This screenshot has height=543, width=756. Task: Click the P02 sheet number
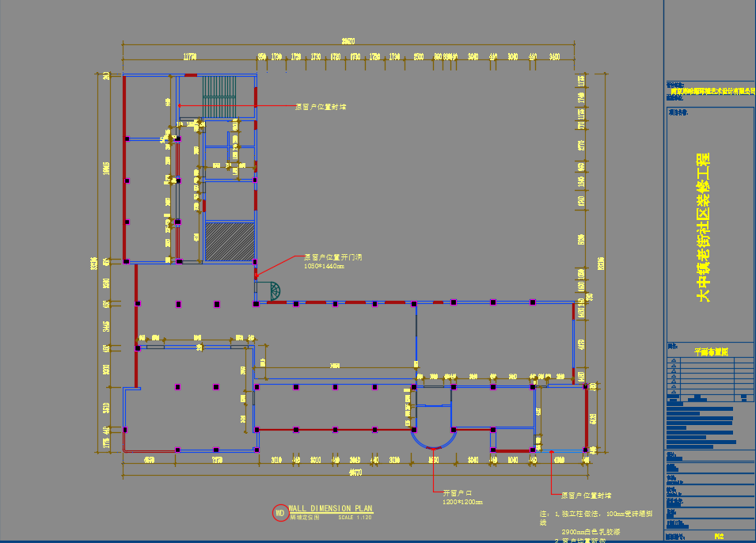point(718,536)
